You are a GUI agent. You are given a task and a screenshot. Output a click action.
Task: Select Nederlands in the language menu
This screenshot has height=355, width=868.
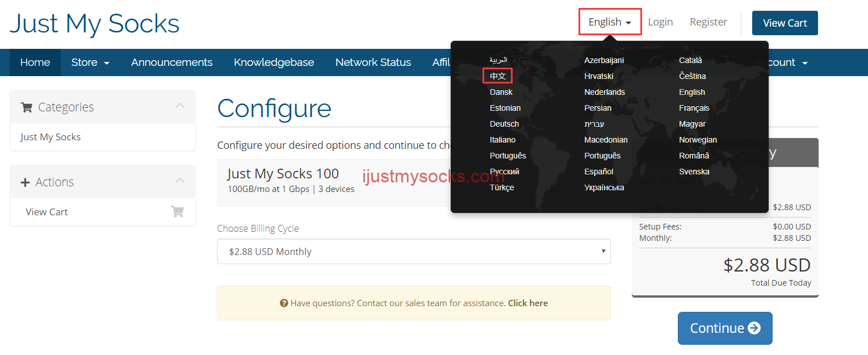605,92
